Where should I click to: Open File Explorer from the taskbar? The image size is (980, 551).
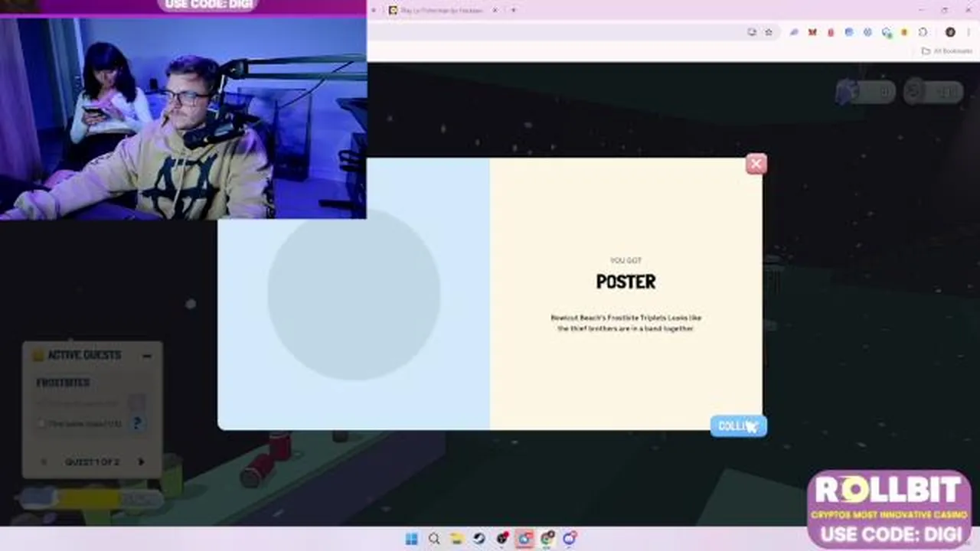[x=456, y=539]
